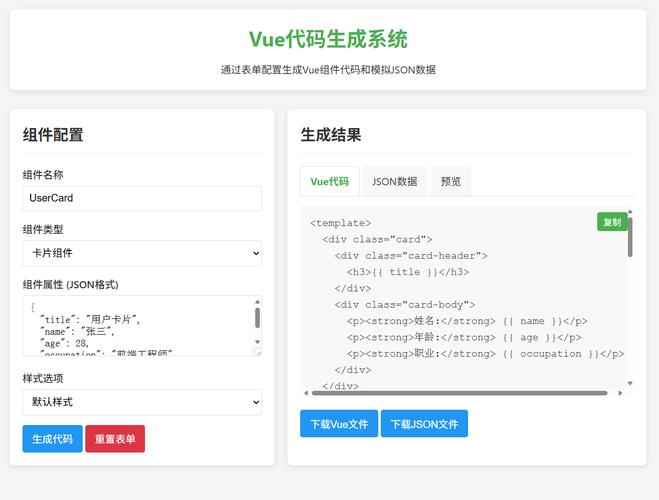This screenshot has width=659, height=500.
Task: Click the code panel scroll down arrow
Action: [x=630, y=383]
